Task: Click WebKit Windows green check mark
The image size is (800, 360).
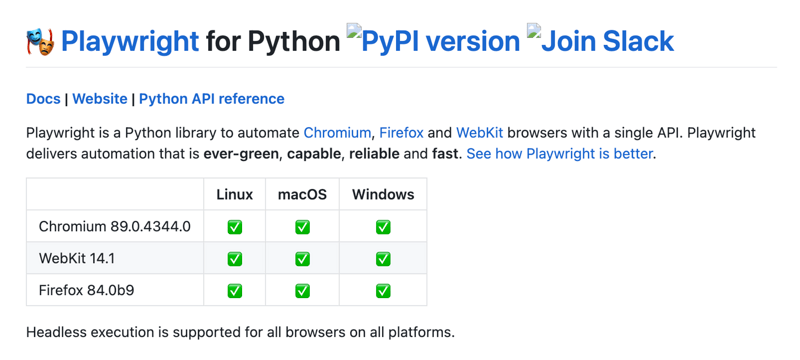Action: pyautogui.click(x=383, y=259)
